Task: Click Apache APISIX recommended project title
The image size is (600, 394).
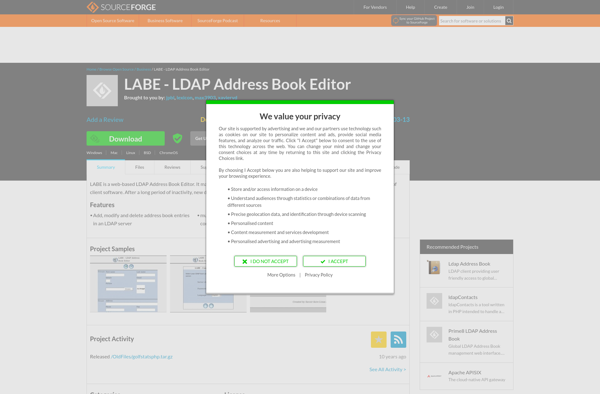Action: coord(465,373)
